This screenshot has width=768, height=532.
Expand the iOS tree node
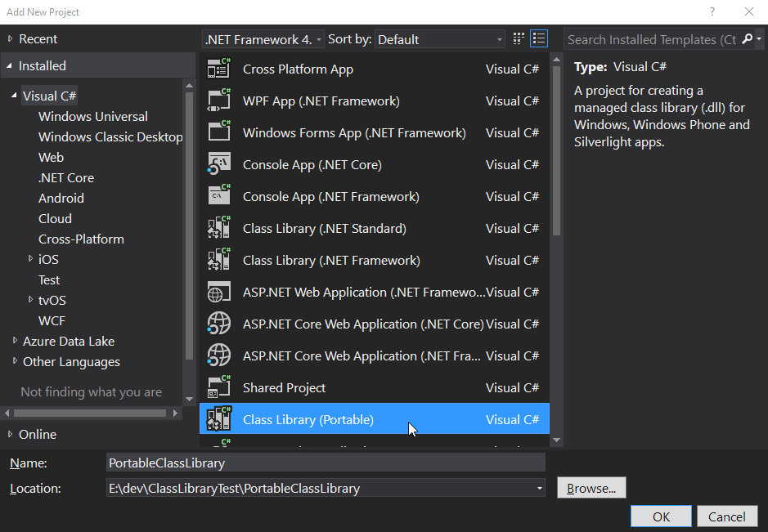(x=30, y=258)
